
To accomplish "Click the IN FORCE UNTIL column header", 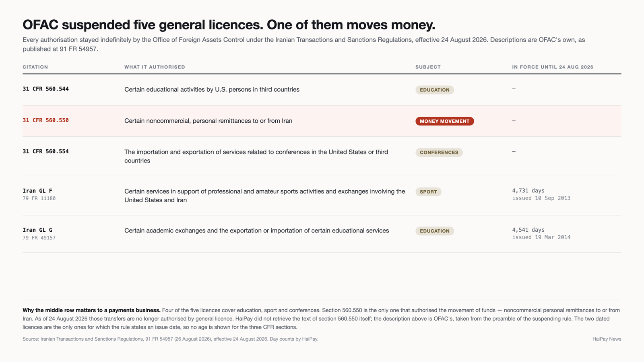I will pyautogui.click(x=553, y=67).
